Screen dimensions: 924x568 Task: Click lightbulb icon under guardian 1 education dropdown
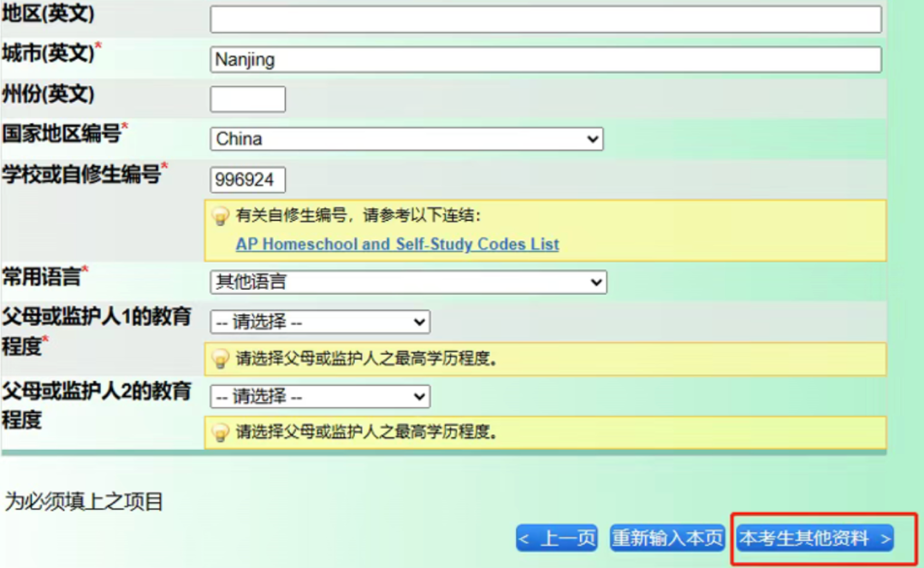[221, 359]
